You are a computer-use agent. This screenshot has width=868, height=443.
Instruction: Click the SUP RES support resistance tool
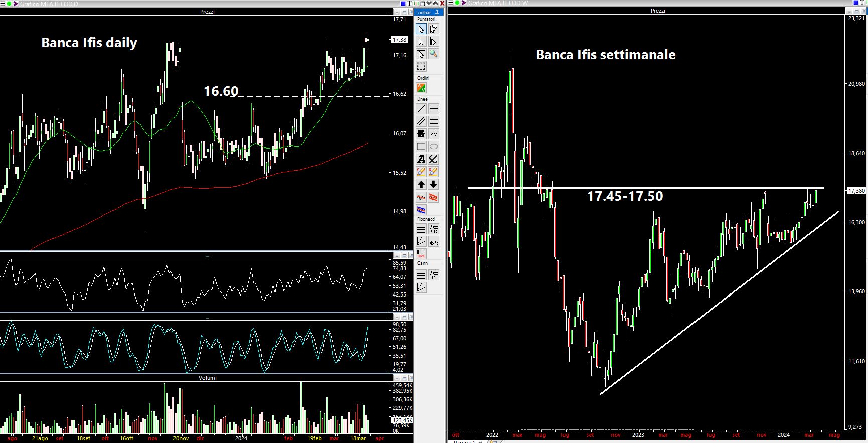(421, 134)
